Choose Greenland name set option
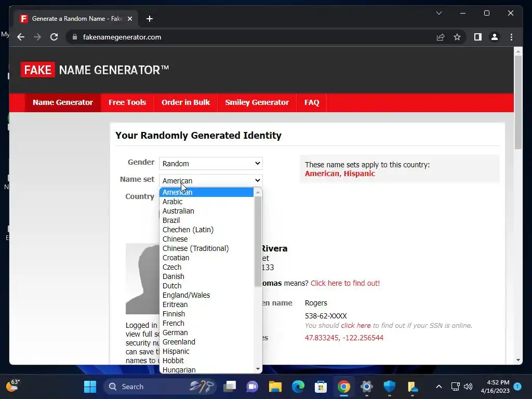 [x=207, y=342]
